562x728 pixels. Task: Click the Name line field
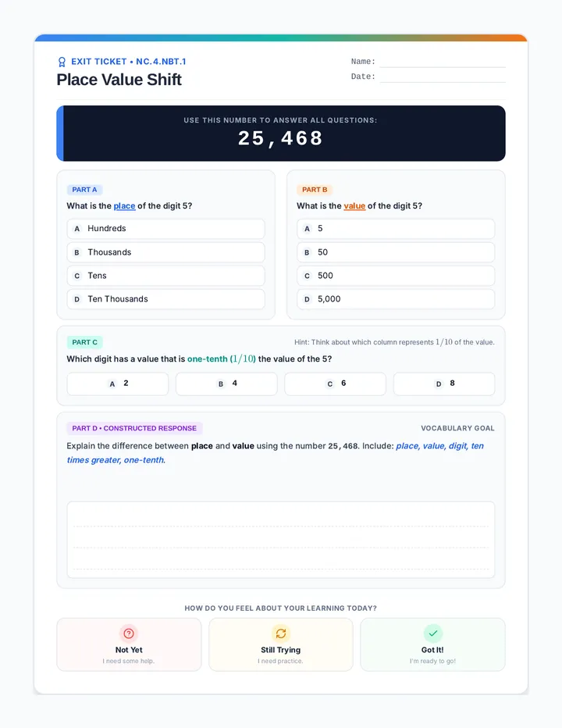click(443, 62)
